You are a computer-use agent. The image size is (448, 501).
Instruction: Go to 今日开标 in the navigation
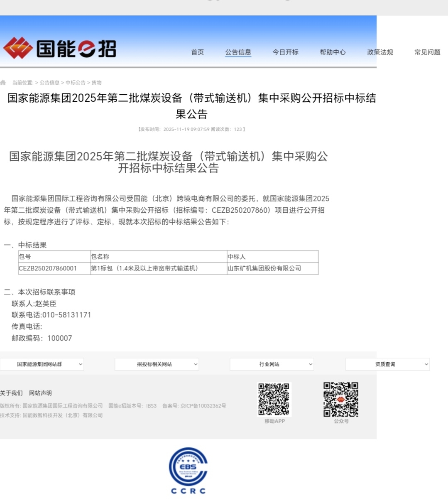[x=286, y=52]
